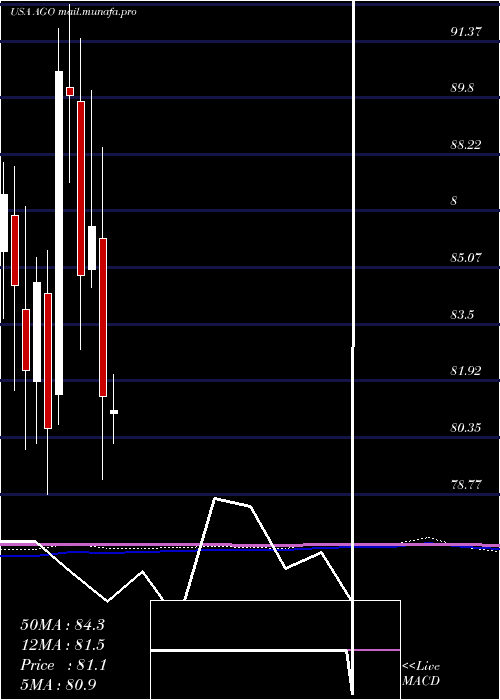Click the 81.92 price axis label
500x700 pixels.
[x=466, y=371]
